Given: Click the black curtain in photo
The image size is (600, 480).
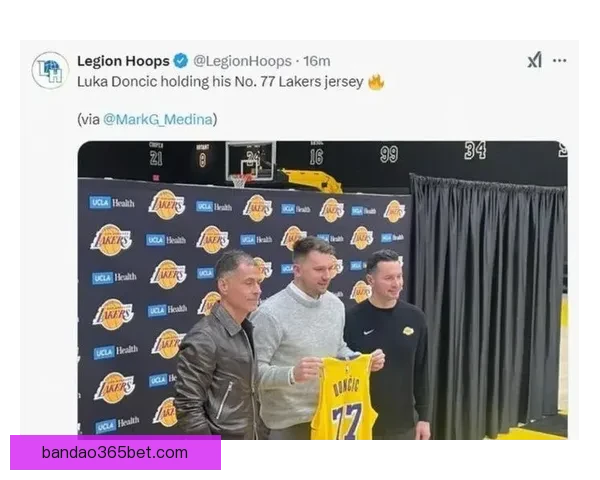Looking at the screenshot, I should point(487,300).
